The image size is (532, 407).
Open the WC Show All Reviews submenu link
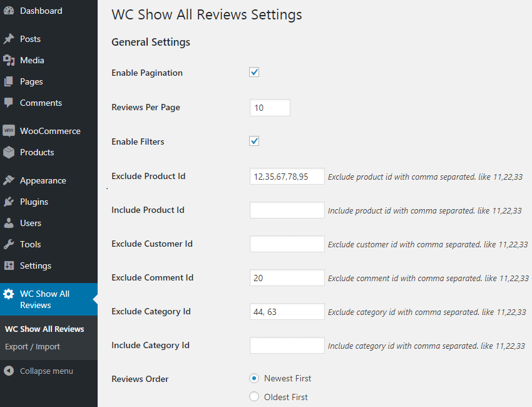(x=44, y=329)
